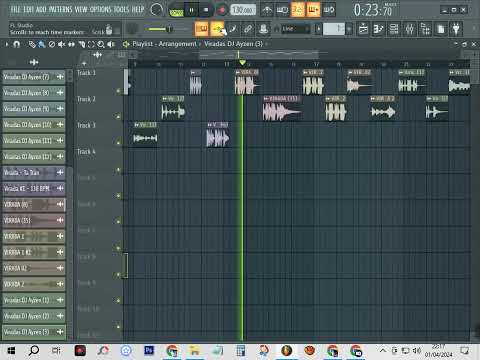Open the ADD menu
Image resolution: width=480 pixels, height=360 pixels.
[x=41, y=10]
